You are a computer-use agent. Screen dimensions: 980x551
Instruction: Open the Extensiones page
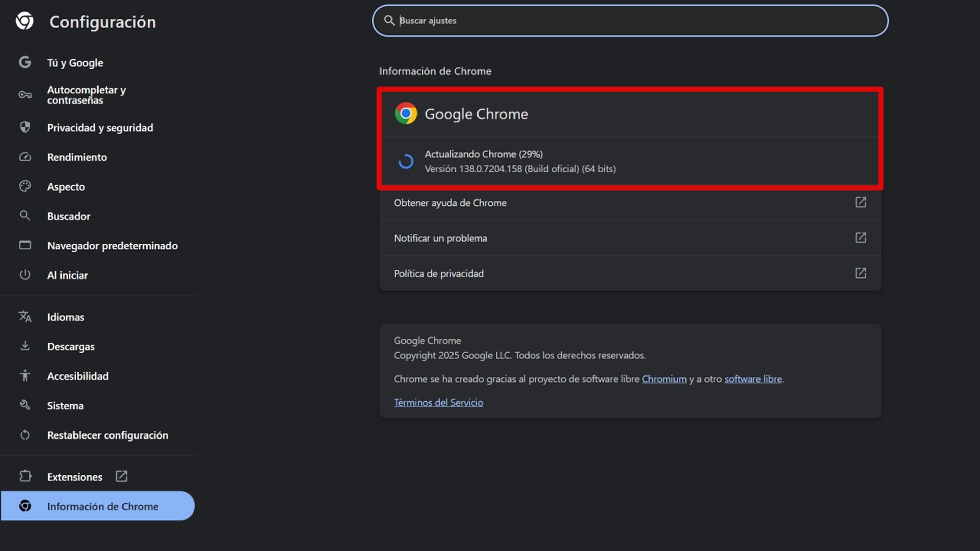pyautogui.click(x=98, y=477)
